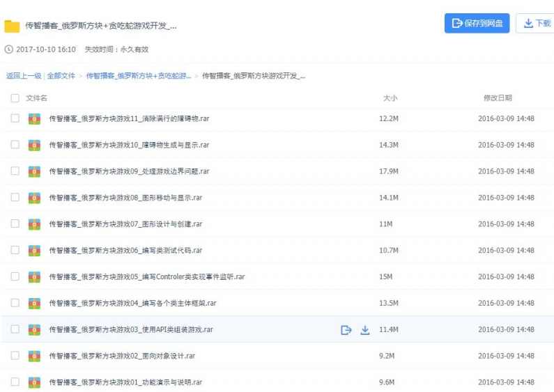Click the clock icon beside 2017-10-10 16:10
The image size is (554, 392).
point(9,49)
